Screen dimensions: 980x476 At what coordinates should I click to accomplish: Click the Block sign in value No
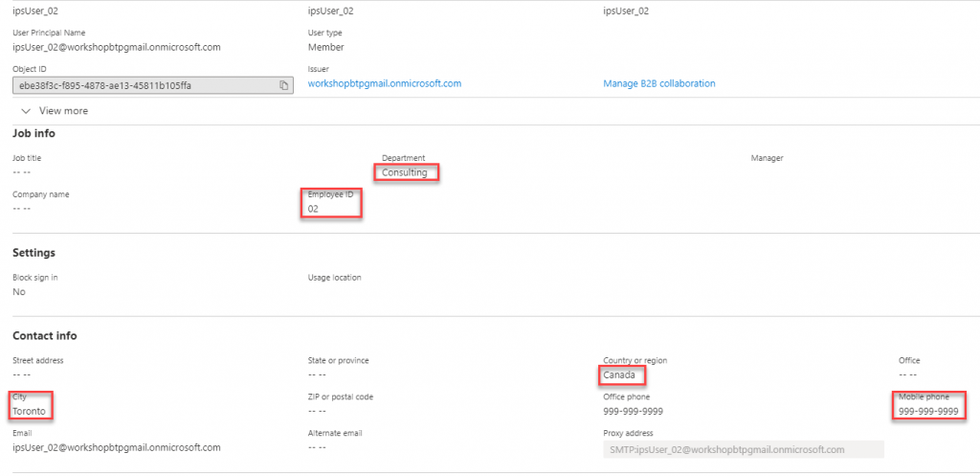19,291
